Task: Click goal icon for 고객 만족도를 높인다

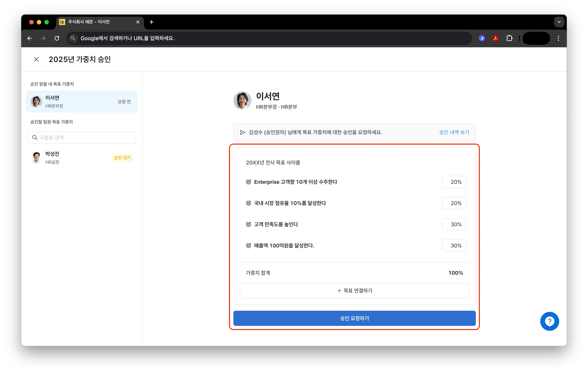Action: coord(248,224)
